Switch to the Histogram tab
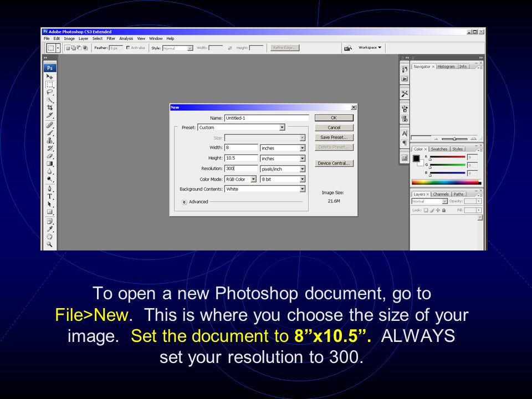 pos(446,66)
